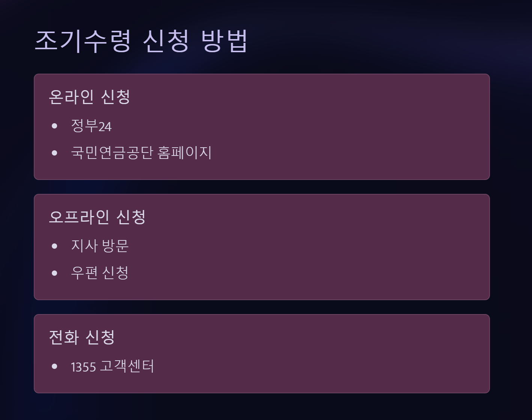532x420 pixels.
Task: Click the 지사 방문 list item
Action: tap(100, 246)
